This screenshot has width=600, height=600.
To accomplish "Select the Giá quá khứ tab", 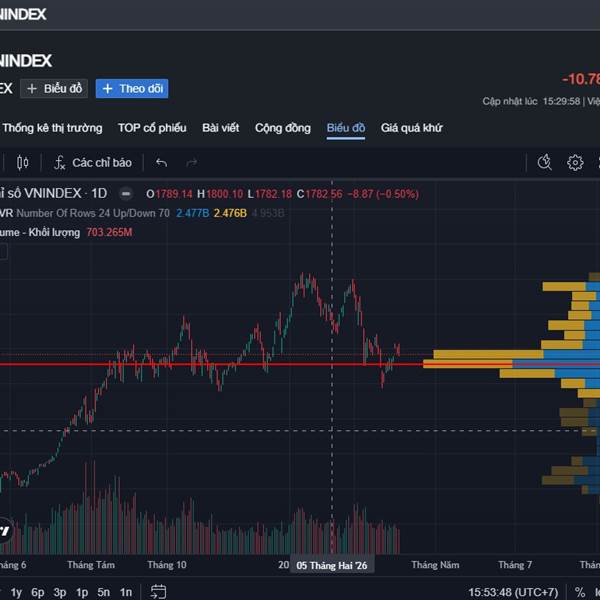I will [x=411, y=128].
